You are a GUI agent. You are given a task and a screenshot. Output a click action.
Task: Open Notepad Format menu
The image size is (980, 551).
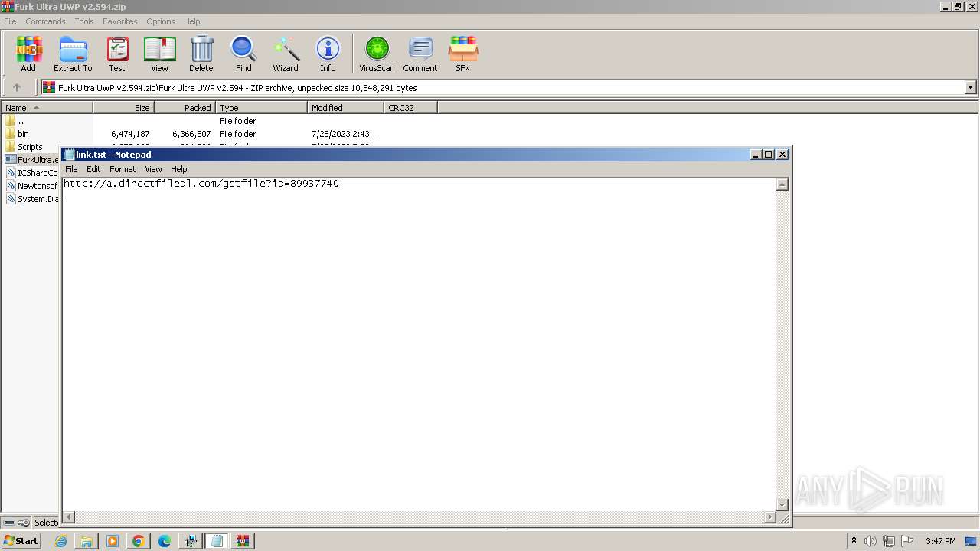pos(122,169)
